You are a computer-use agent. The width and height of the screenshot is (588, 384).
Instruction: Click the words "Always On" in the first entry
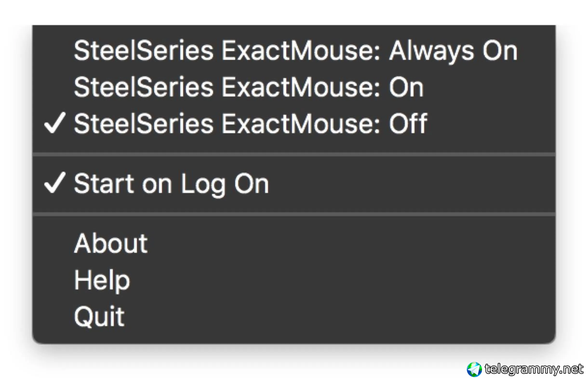(453, 51)
